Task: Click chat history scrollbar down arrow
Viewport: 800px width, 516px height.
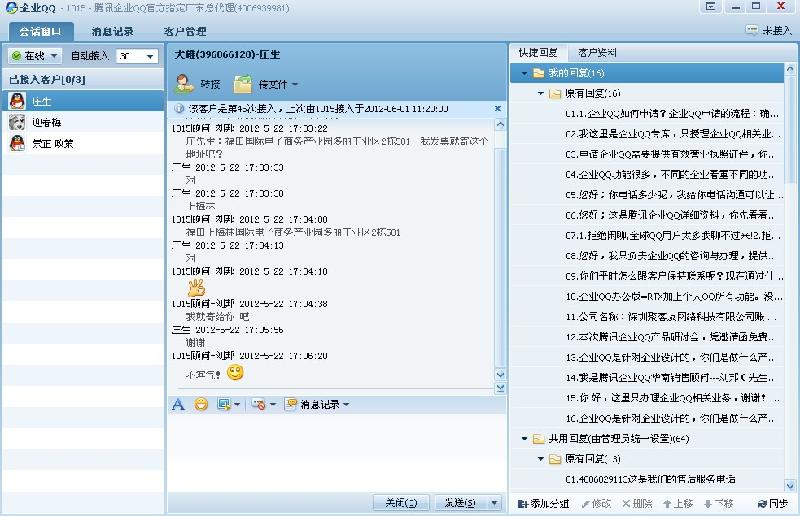Action: coord(501,375)
